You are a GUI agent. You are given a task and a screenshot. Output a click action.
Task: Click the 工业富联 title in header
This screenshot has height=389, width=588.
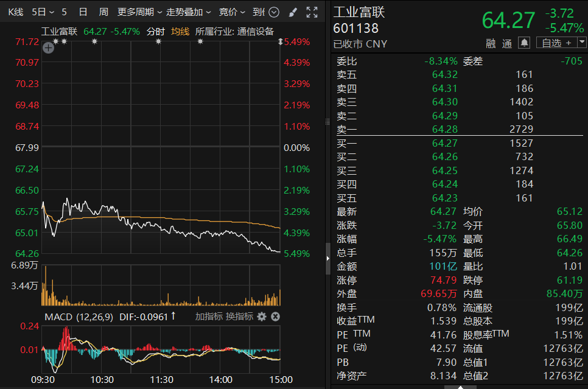click(x=359, y=12)
